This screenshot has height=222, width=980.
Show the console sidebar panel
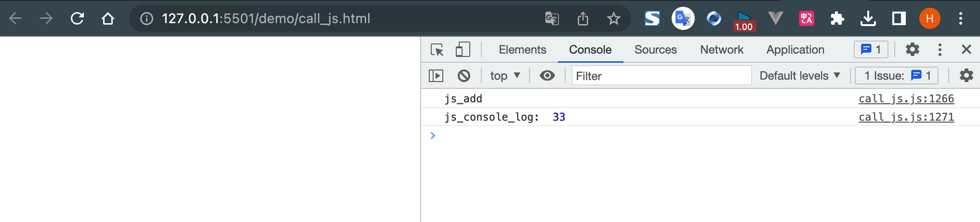click(436, 76)
